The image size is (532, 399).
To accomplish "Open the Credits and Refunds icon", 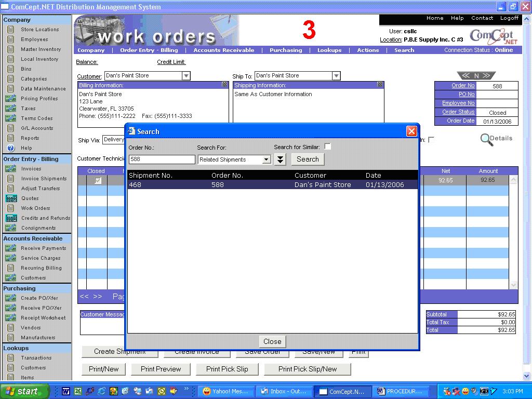I will tap(11, 218).
